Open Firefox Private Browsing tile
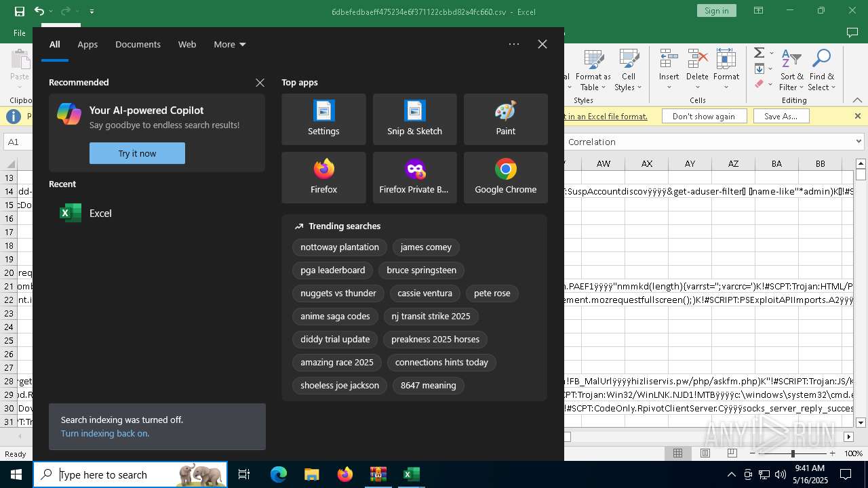This screenshot has width=868, height=488. (x=414, y=178)
